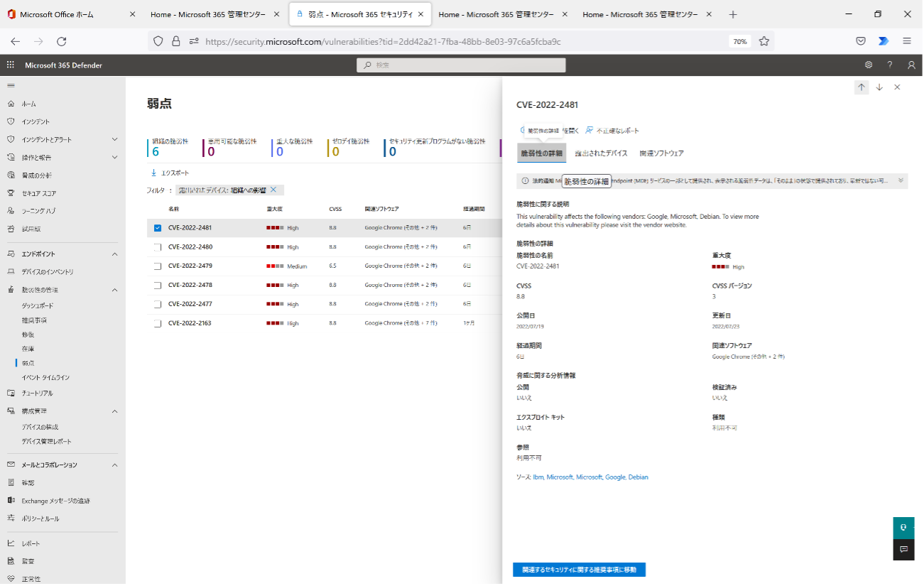Check the CVE-2022-2478 row checkbox

coord(158,285)
